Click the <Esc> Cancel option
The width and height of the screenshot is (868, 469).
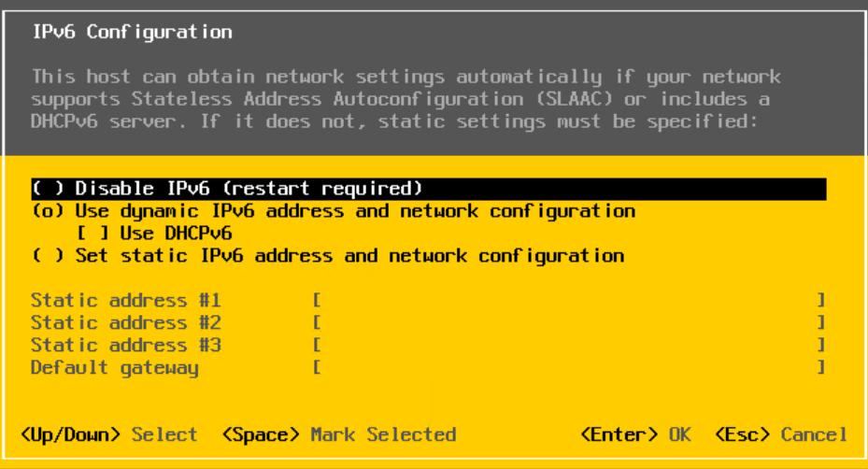[x=781, y=434]
